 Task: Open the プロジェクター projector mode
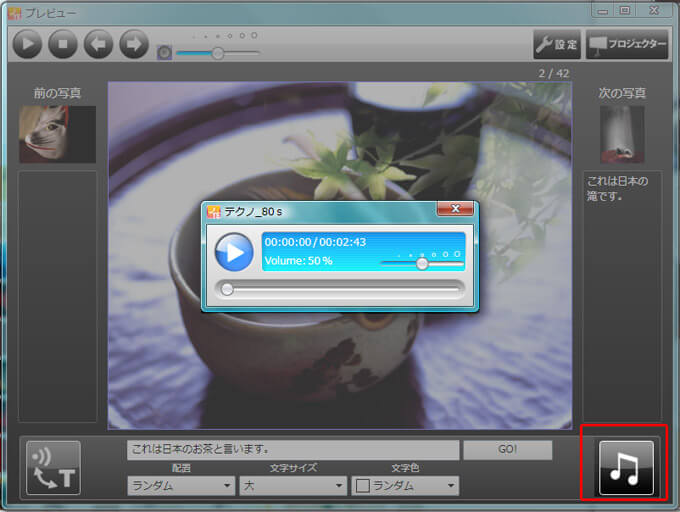pyautogui.click(x=627, y=44)
